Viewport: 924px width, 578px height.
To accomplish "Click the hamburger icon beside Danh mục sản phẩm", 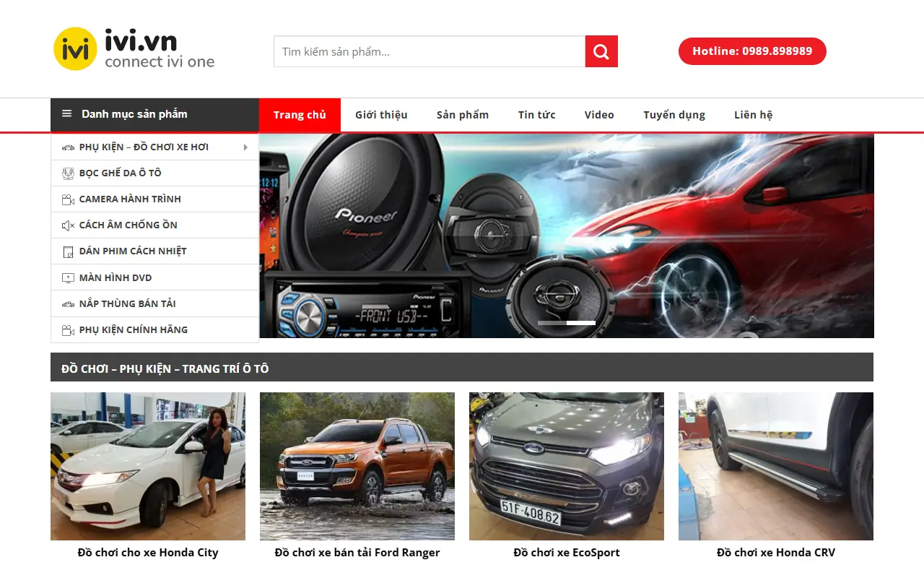I will 67,113.
